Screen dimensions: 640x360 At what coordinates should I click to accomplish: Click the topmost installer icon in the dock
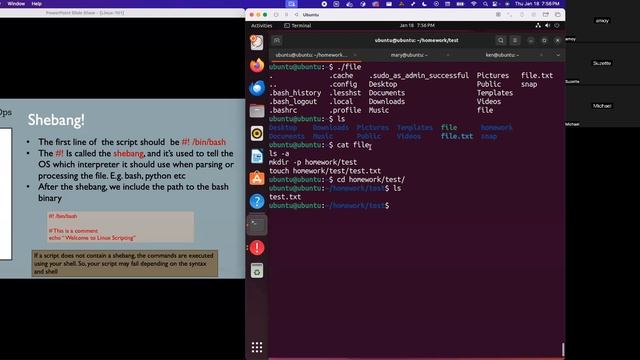point(257,42)
